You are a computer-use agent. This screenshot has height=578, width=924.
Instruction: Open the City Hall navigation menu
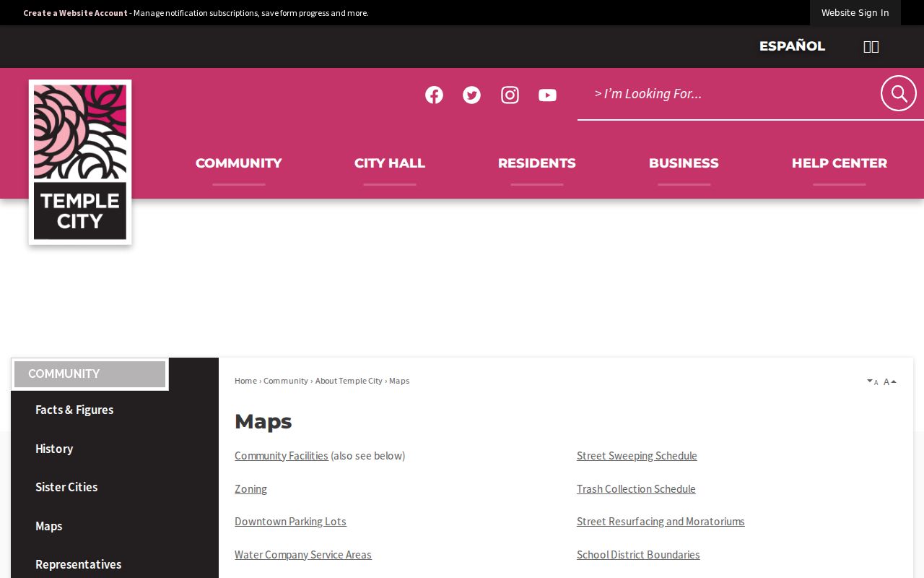(x=390, y=163)
